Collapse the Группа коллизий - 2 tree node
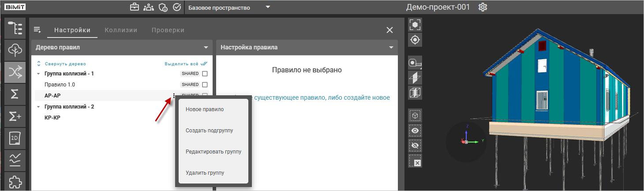Screen dimensions: 644x191 (38, 107)
